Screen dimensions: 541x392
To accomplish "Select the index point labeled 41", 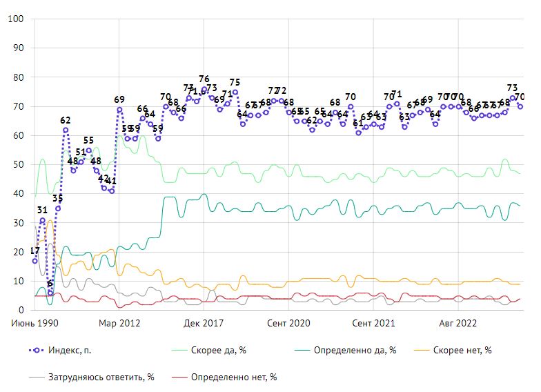I will pyautogui.click(x=112, y=191).
